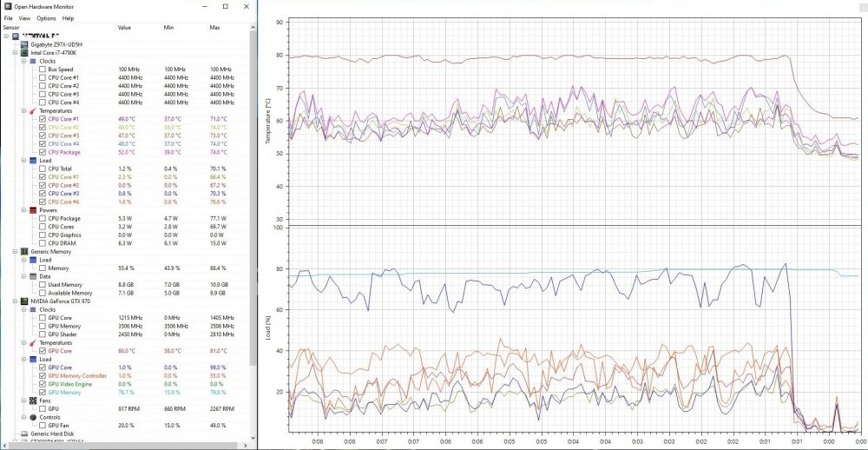Viewport: 868px width, 450px height.
Task: Uncheck the CPU Package temperature checkbox
Action: (x=42, y=152)
